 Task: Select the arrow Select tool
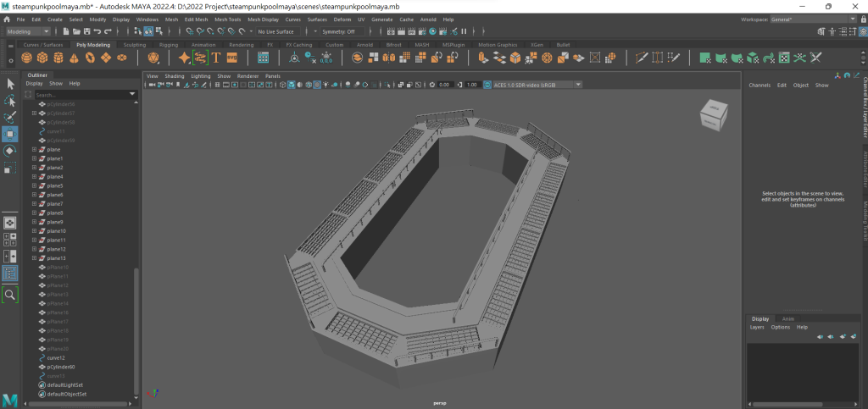(10, 84)
